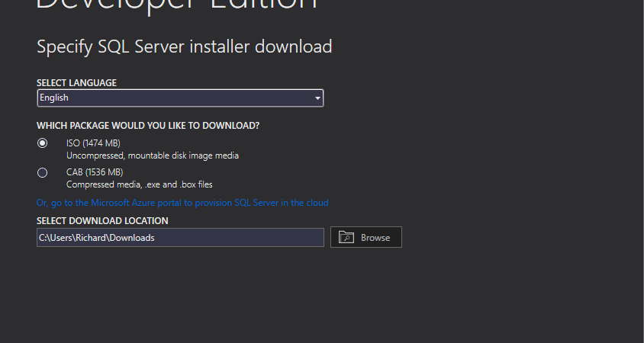This screenshot has width=644, height=343.
Task: Click the English language combo box
Action: pyautogui.click(x=175, y=98)
